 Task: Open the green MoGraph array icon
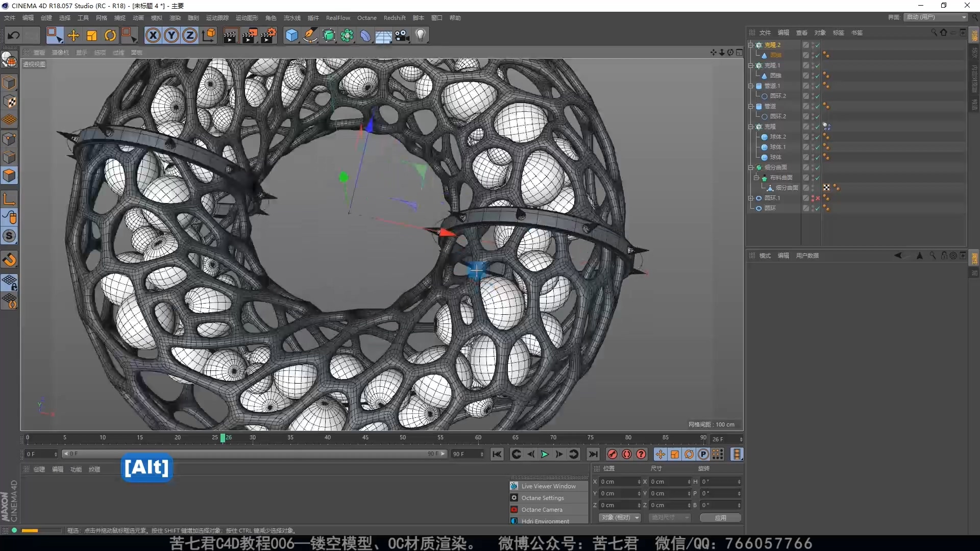click(347, 35)
